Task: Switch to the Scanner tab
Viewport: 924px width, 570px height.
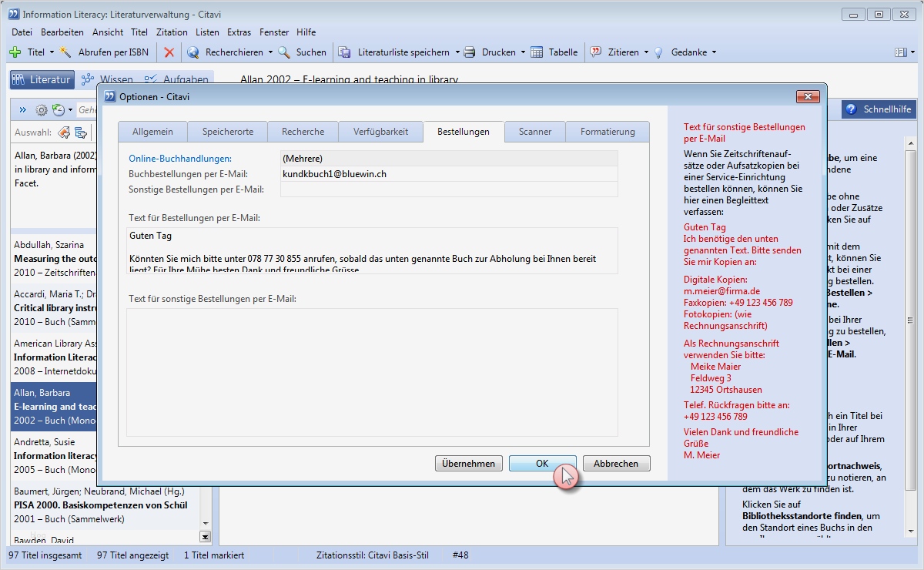Action: (x=535, y=132)
